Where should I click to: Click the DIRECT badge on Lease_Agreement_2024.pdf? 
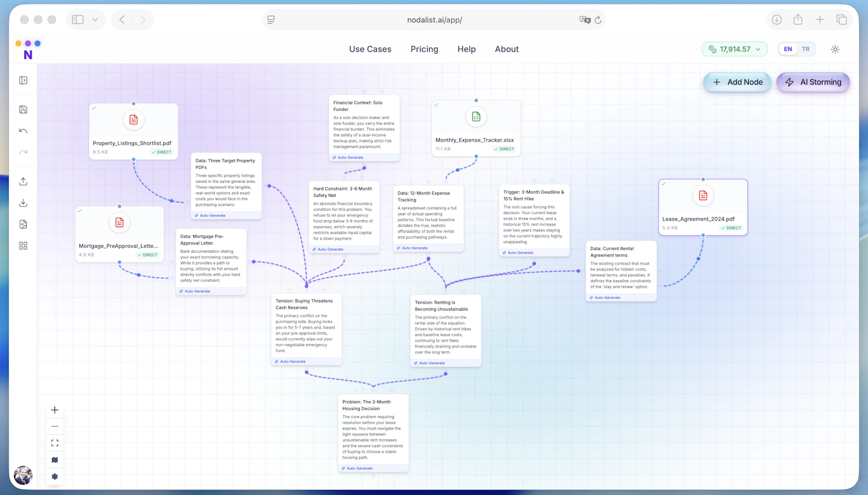(731, 228)
